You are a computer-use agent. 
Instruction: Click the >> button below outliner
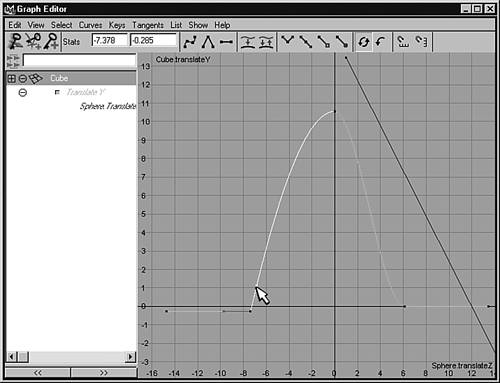[104, 373]
